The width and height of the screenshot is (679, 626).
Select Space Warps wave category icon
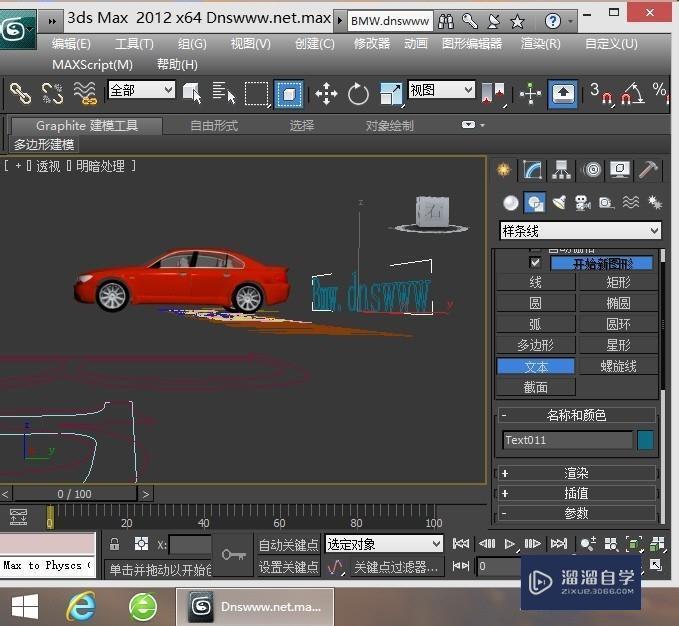tap(630, 203)
